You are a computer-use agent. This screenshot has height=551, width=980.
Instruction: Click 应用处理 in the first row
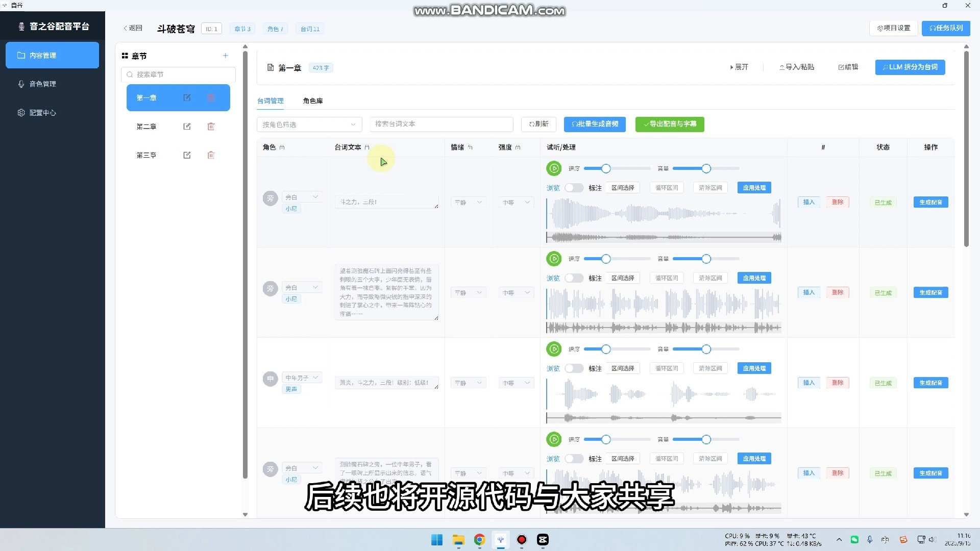(754, 188)
